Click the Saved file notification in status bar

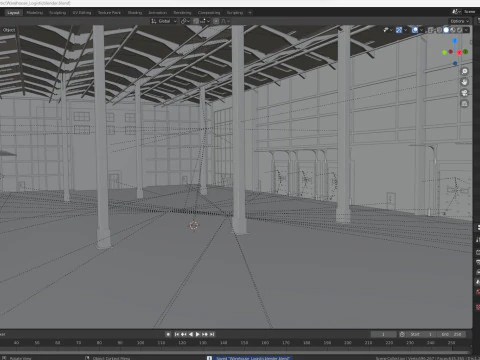(248, 358)
